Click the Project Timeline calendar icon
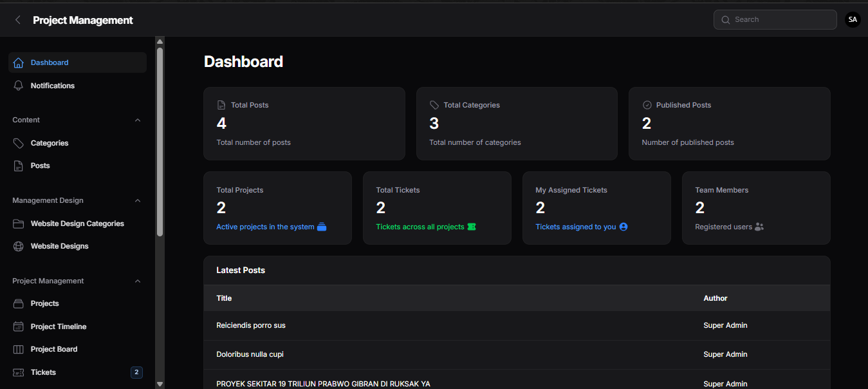The width and height of the screenshot is (868, 389). (18, 327)
